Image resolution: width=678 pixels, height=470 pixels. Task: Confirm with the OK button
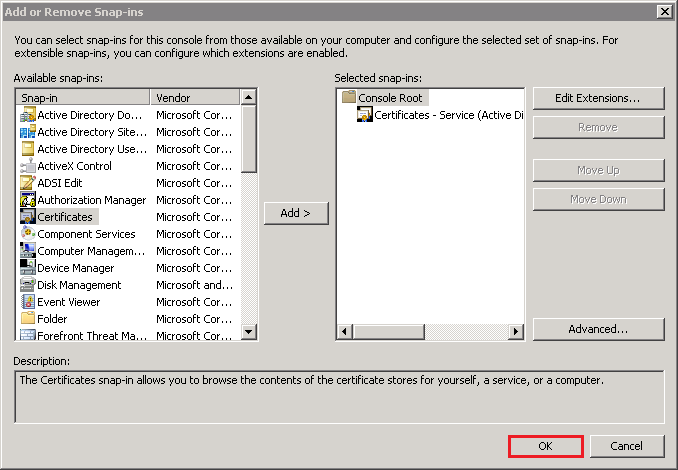coord(545,446)
